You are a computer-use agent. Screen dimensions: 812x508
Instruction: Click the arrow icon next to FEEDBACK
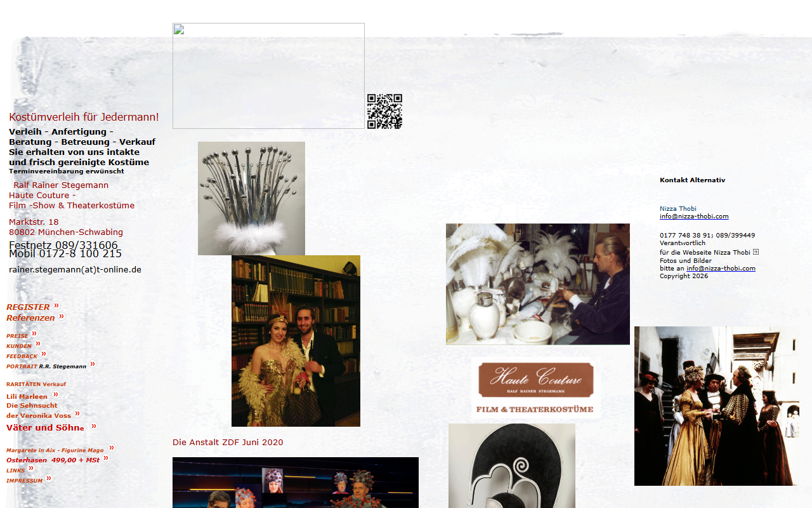tap(44, 354)
